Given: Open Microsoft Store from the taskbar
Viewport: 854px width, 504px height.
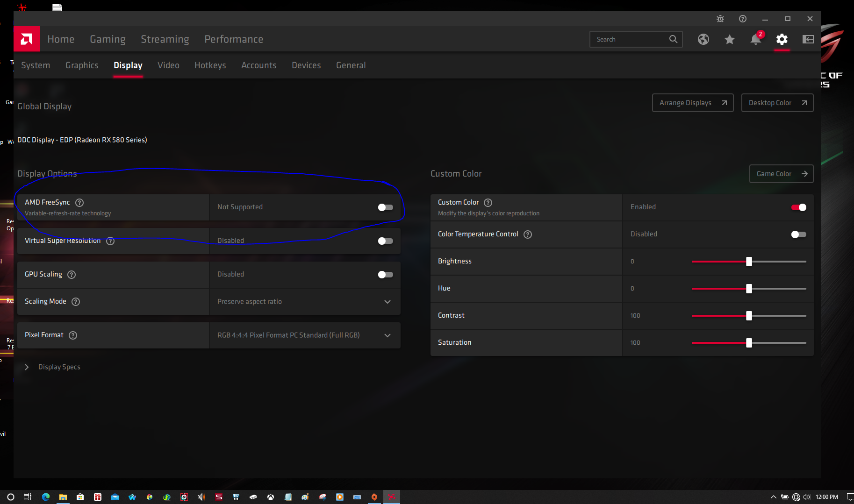Looking at the screenshot, I should tap(80, 497).
